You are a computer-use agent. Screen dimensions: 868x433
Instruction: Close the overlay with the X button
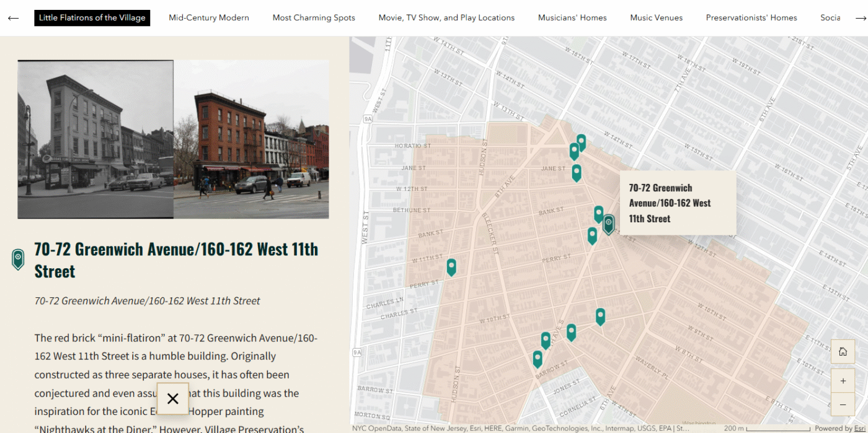click(173, 399)
